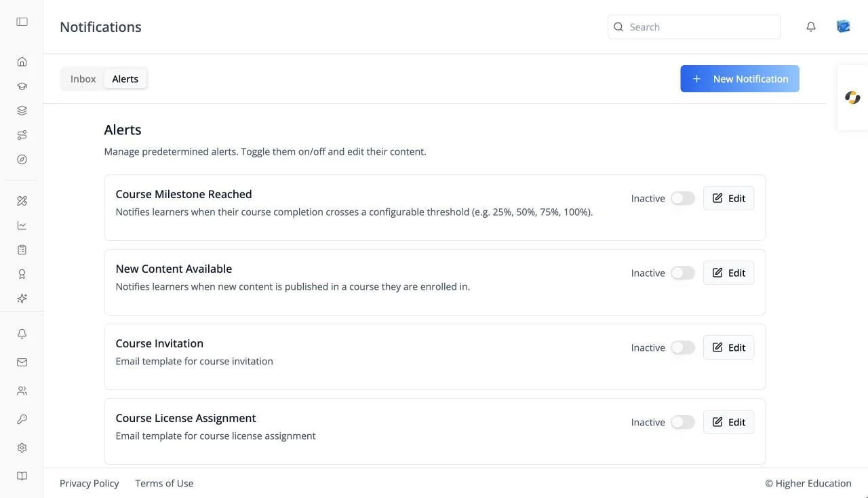Open the line chart analytics icon
868x498 pixels.
point(22,225)
